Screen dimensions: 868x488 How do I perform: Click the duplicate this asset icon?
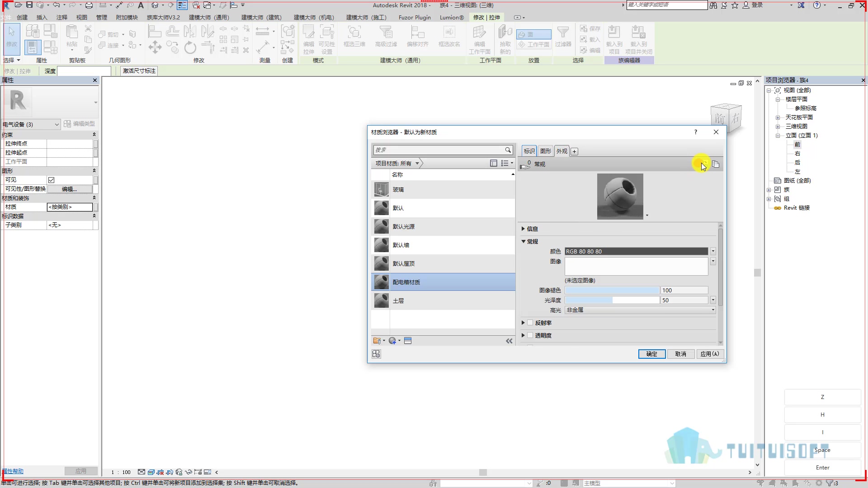[x=716, y=164]
